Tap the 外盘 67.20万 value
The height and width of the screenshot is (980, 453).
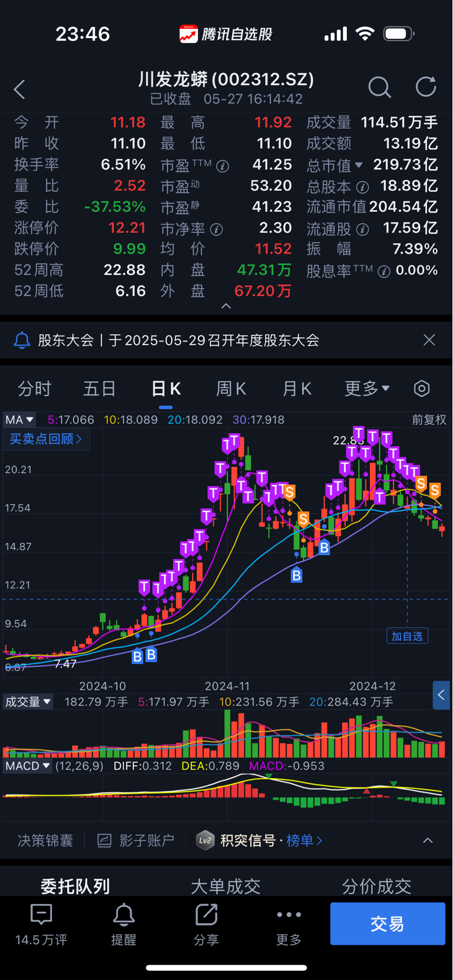(263, 291)
